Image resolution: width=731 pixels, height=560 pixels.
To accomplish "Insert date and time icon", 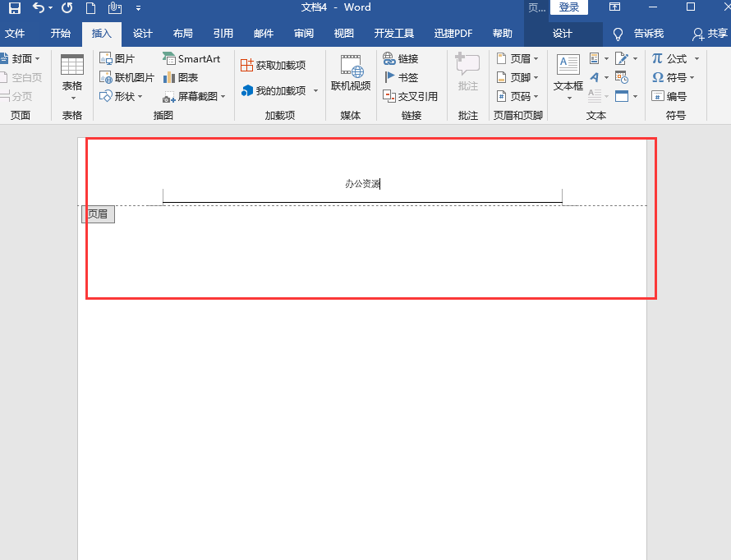I will tap(622, 77).
